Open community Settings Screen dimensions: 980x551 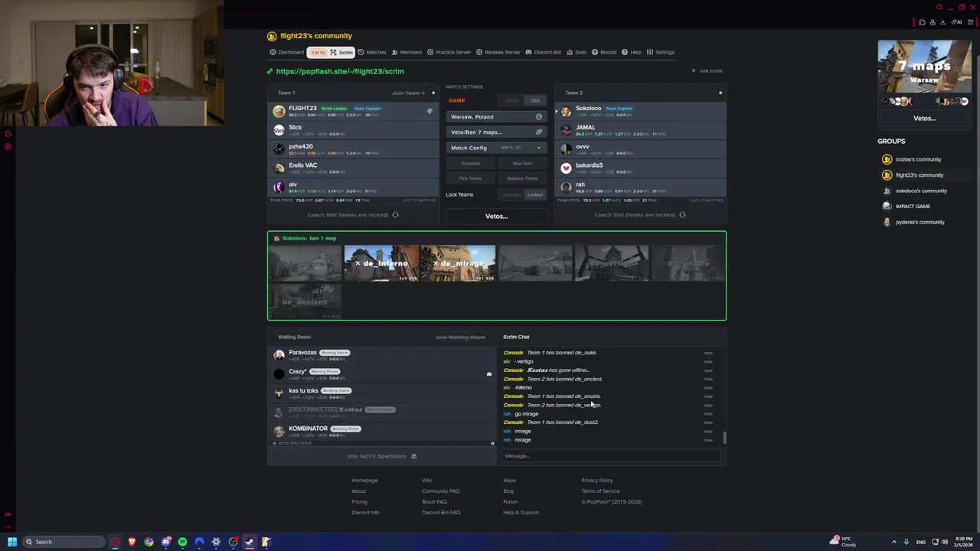[x=661, y=52]
